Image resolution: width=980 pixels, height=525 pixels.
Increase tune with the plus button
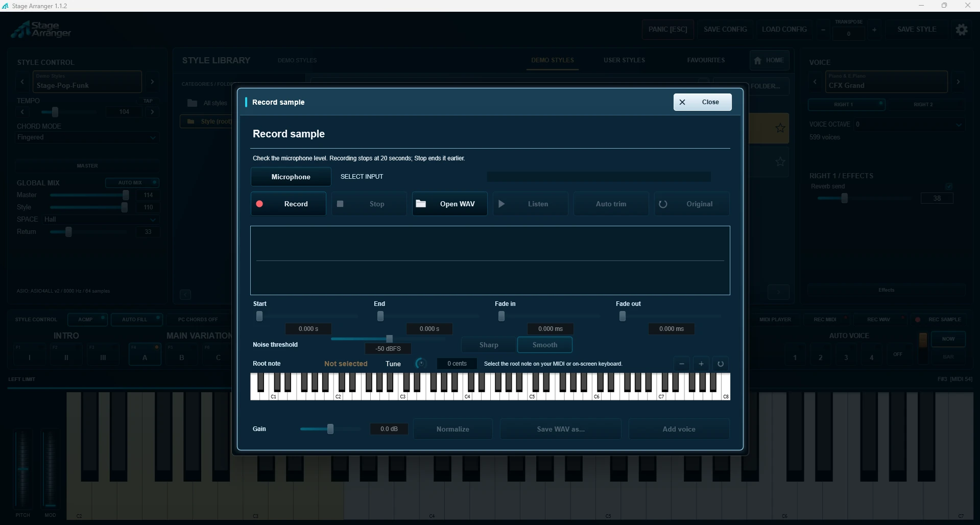(x=701, y=364)
